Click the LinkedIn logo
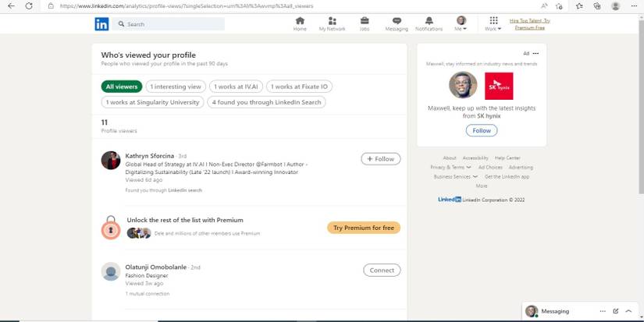644x322 pixels. (x=101, y=24)
